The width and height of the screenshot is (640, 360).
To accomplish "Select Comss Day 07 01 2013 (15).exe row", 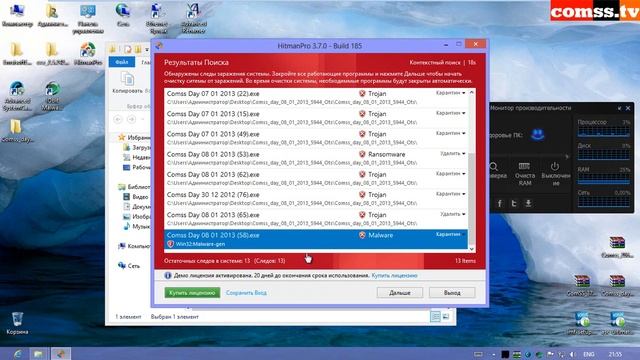I will coord(316,118).
